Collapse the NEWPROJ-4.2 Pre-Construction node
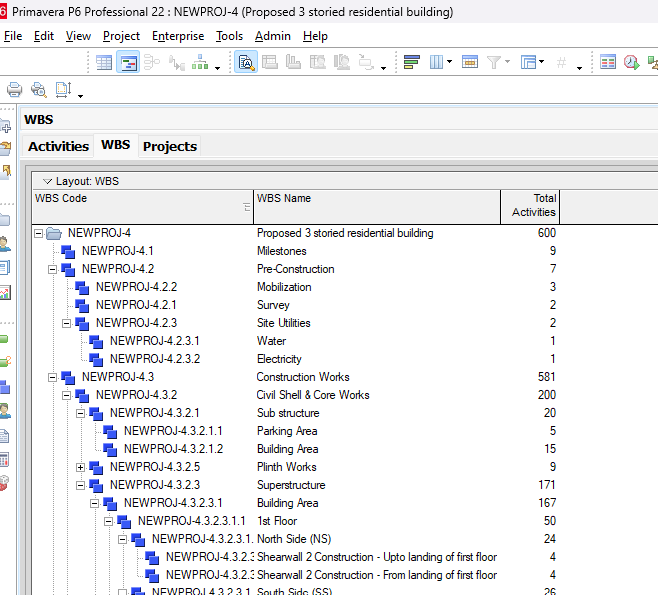This screenshot has height=595, width=658. pos(53,269)
